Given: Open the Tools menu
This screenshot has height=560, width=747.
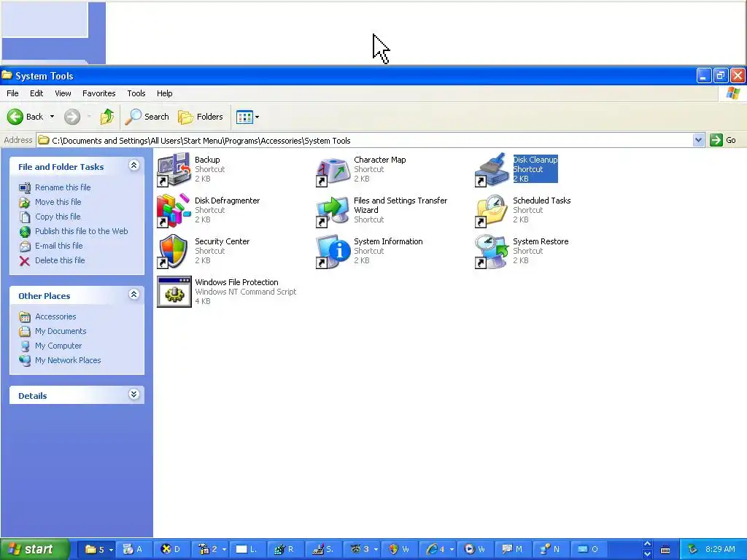Looking at the screenshot, I should coord(136,93).
